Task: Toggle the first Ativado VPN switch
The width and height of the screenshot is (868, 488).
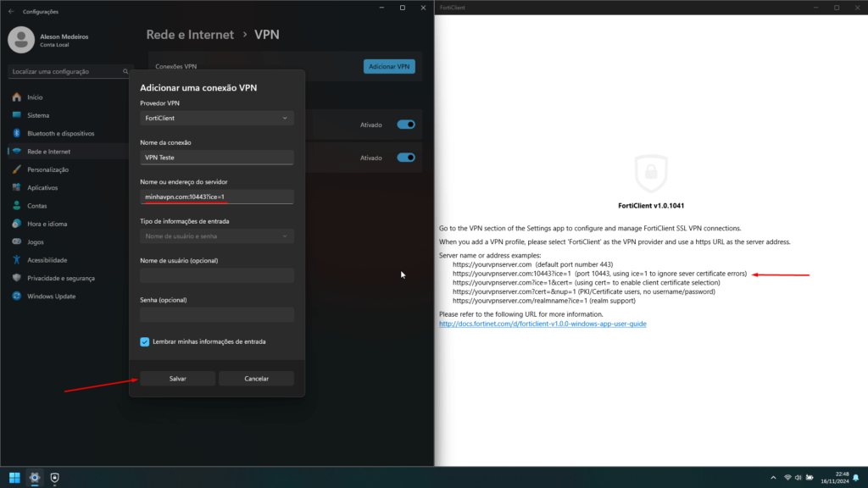Action: pos(406,125)
